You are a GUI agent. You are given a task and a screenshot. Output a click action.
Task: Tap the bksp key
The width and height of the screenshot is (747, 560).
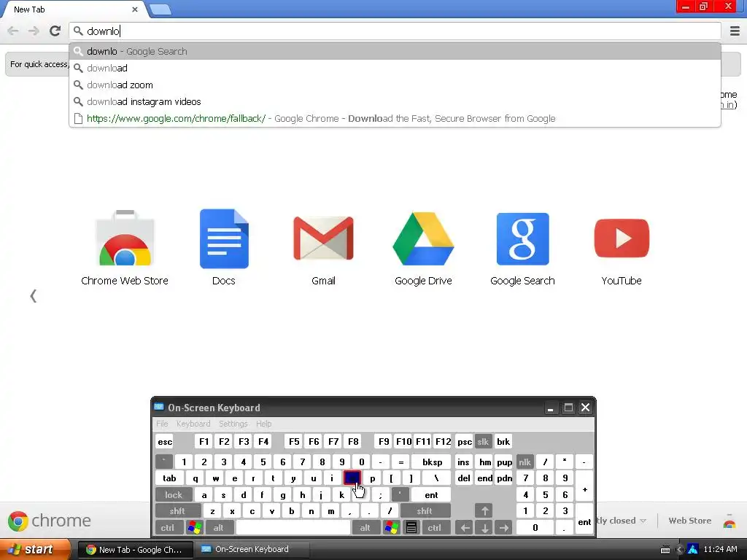tap(432, 462)
